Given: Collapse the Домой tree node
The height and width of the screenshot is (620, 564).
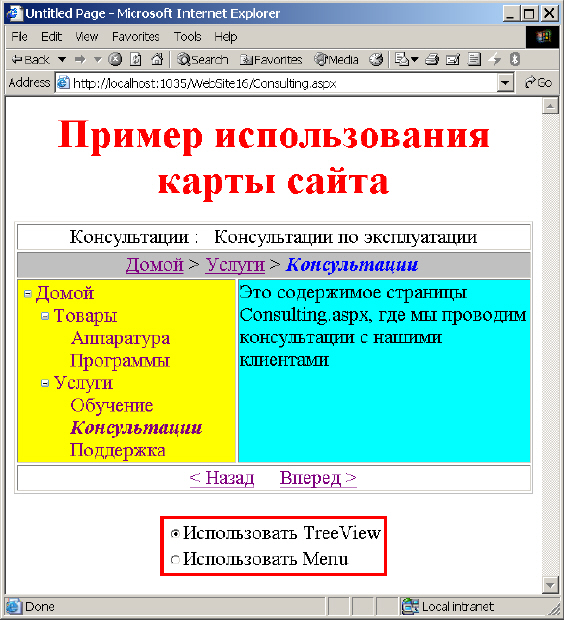Looking at the screenshot, I should coord(28,294).
